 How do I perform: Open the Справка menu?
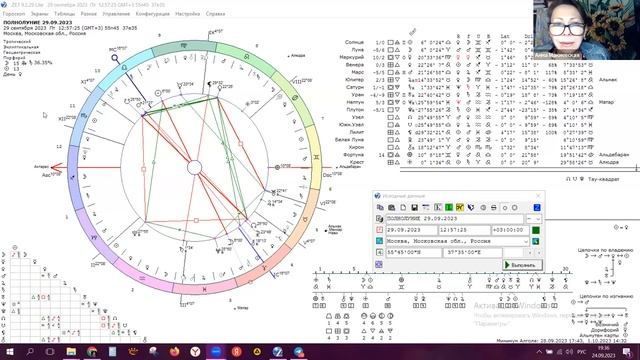point(215,14)
